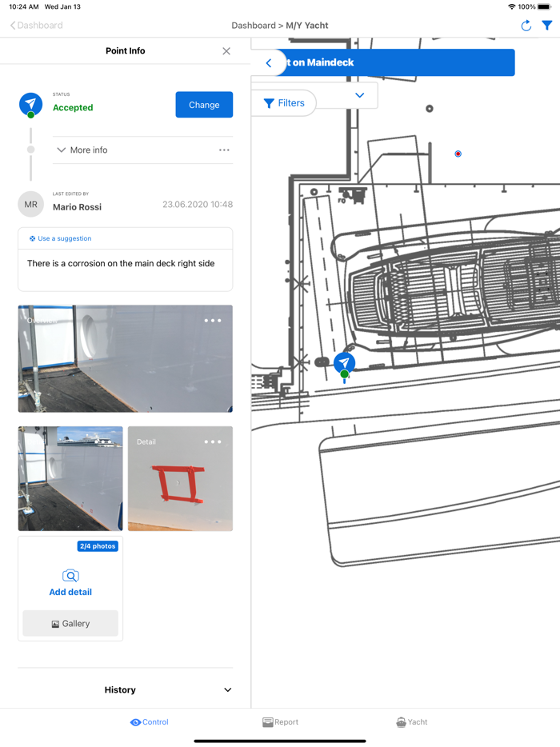Open More info options ellipsis
This screenshot has width=560, height=747.
click(224, 150)
